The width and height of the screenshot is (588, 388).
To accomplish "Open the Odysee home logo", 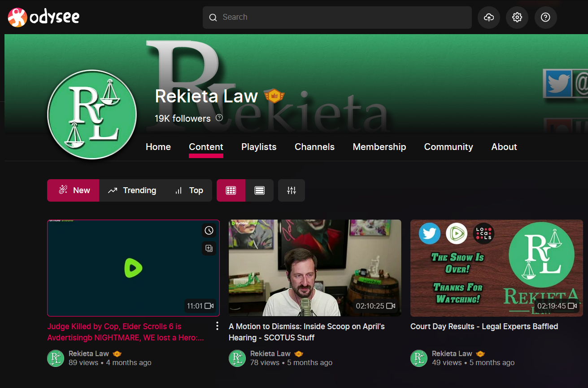I will (44, 17).
